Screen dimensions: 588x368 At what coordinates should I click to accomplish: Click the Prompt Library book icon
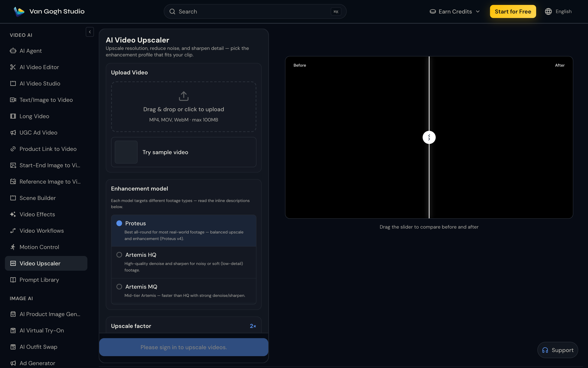pyautogui.click(x=13, y=280)
